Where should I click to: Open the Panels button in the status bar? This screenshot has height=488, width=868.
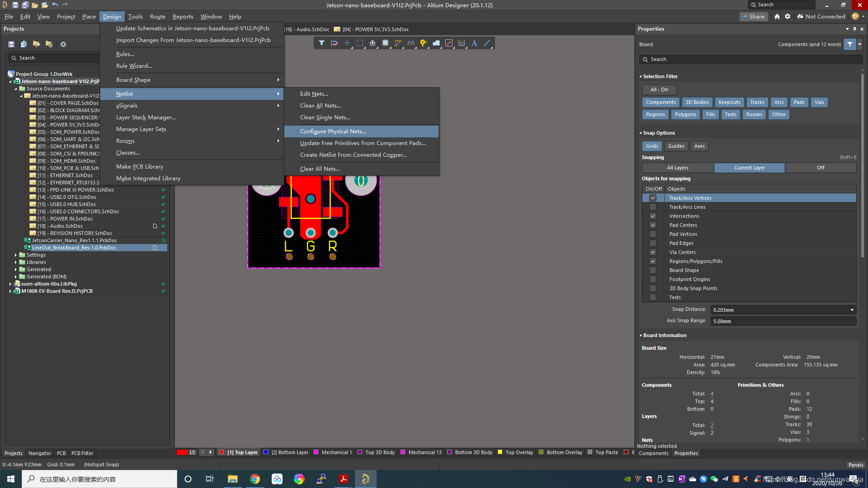pyautogui.click(x=856, y=465)
